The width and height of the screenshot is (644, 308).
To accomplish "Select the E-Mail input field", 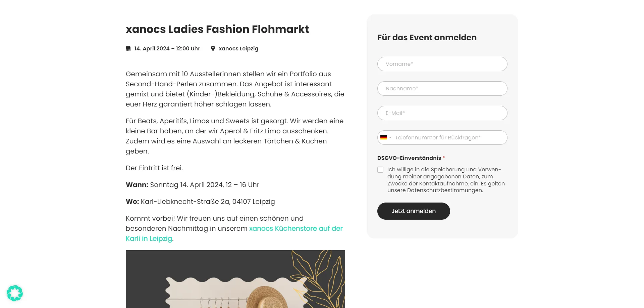I will (x=442, y=113).
